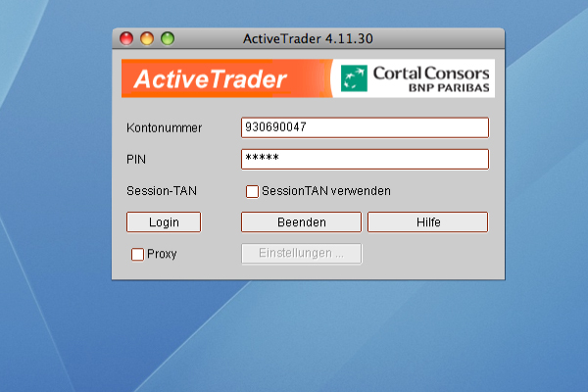Close the window with the red button
This screenshot has height=392, width=588.
126,39
